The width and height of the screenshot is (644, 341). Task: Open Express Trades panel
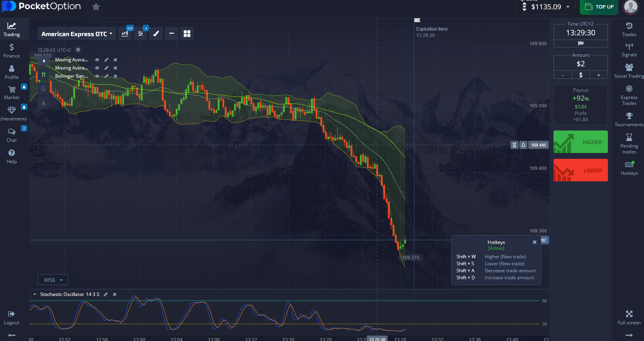tap(629, 95)
